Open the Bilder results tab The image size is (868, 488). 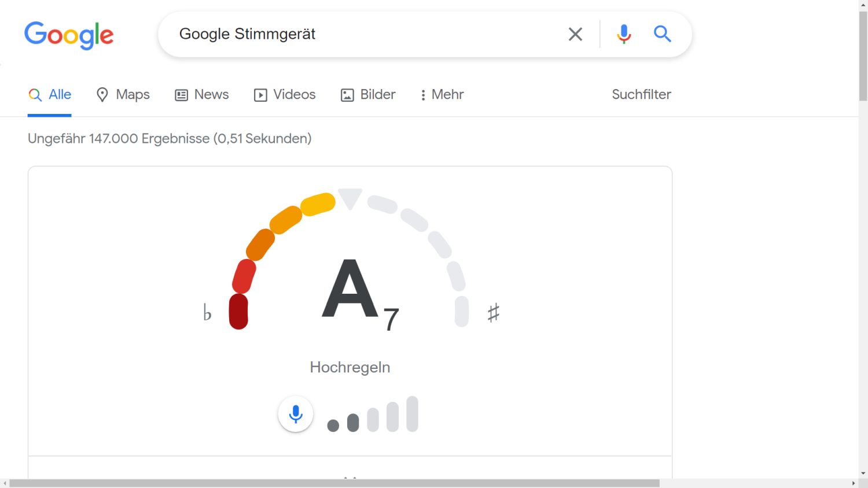[x=368, y=94]
